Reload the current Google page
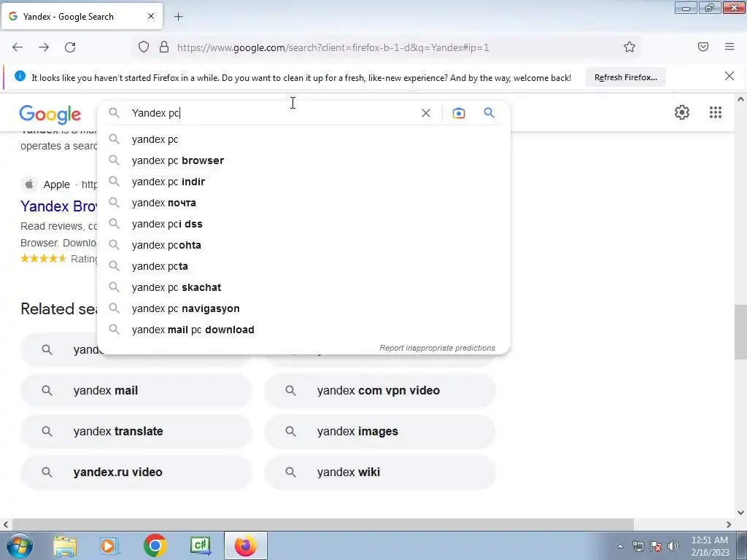The image size is (747, 560). point(70,47)
